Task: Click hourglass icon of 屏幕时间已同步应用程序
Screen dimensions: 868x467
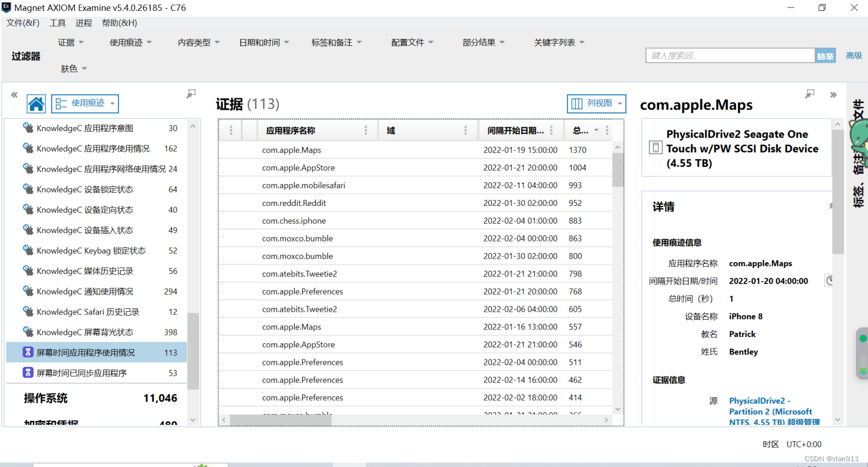Action: click(28, 373)
